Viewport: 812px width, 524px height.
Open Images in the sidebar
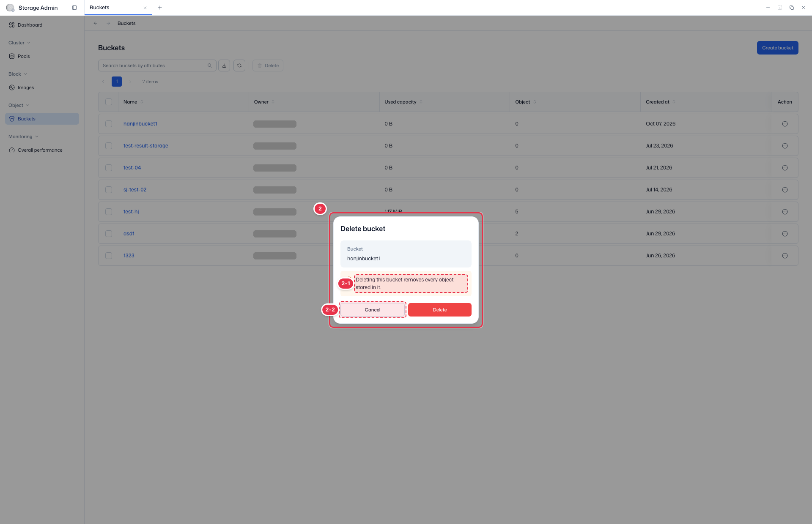pos(42,87)
